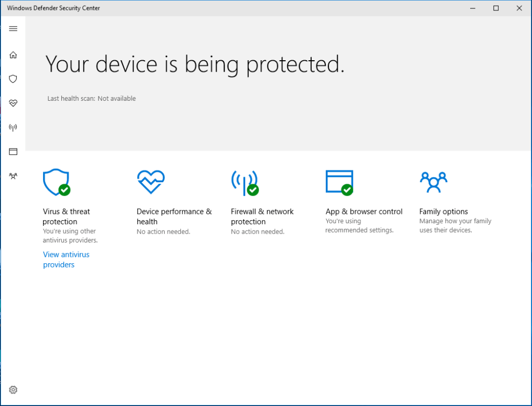Click 'You're using recommended settings.' text

point(360,225)
